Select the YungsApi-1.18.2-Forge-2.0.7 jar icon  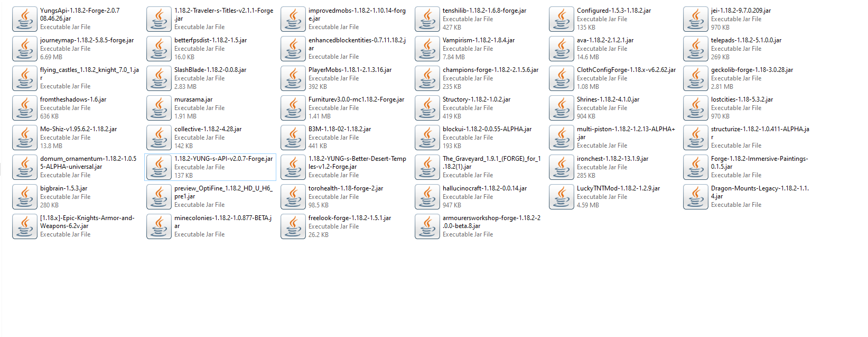click(24, 19)
